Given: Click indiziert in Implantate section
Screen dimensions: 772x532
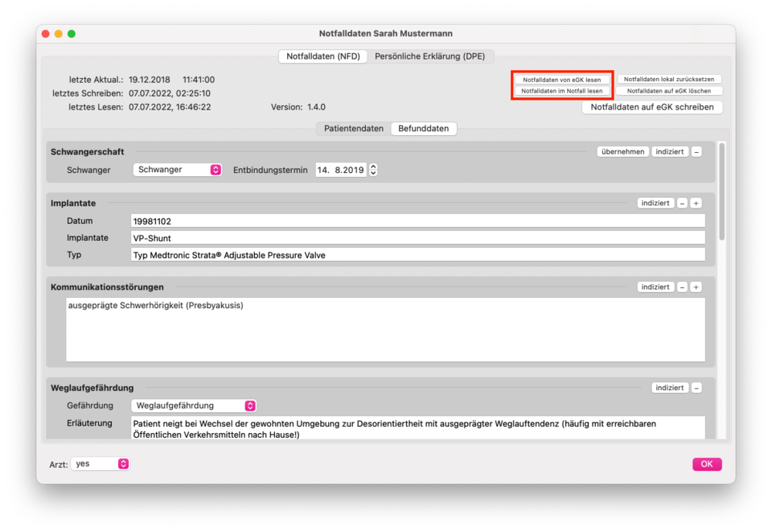Looking at the screenshot, I should (655, 203).
